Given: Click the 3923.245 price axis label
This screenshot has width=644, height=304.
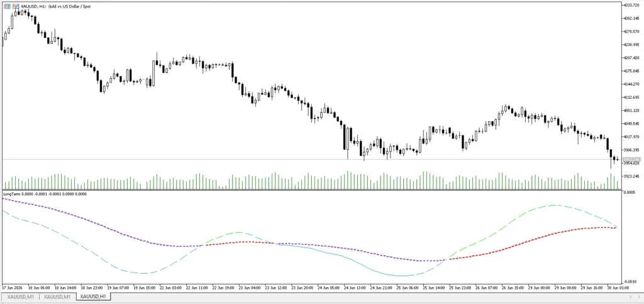Looking at the screenshot, I should pyautogui.click(x=632, y=176).
